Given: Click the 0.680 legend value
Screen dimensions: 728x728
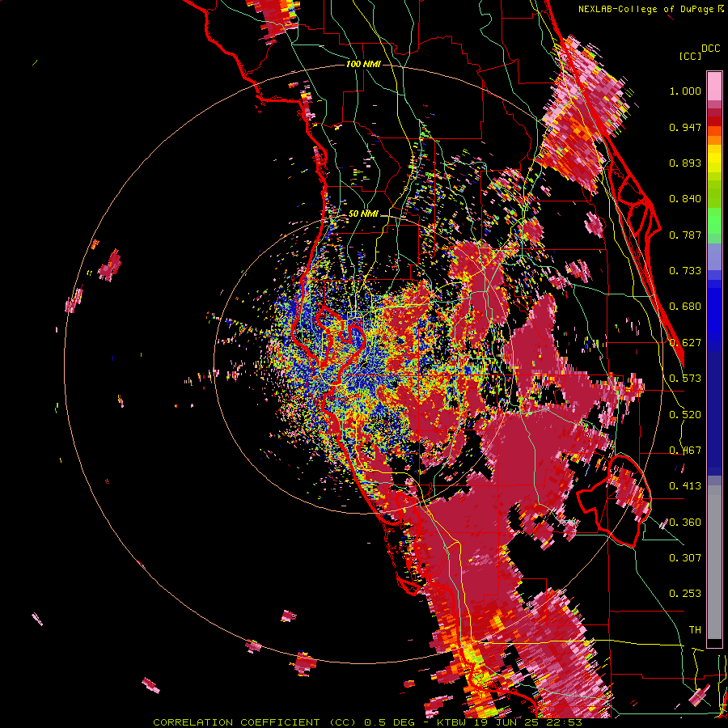Looking at the screenshot, I should tap(685, 307).
